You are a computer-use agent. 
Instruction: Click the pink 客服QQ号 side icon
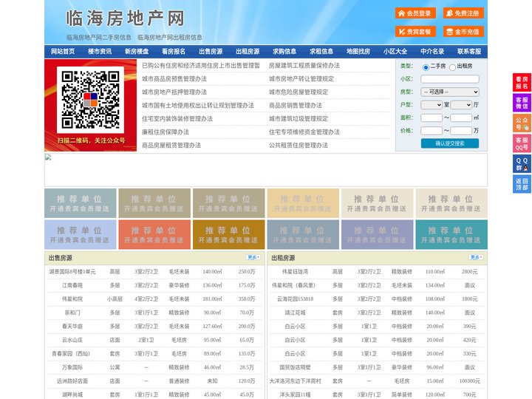pyautogui.click(x=522, y=143)
